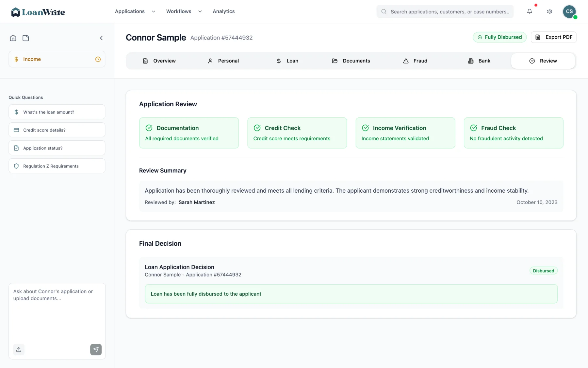Focus the top search applications field
588x368 pixels.
(445, 11)
